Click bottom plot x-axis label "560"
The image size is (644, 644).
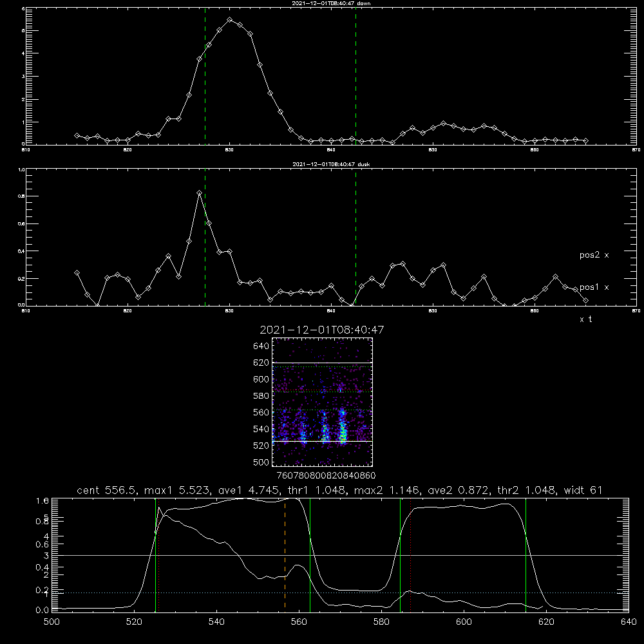pos(299,622)
